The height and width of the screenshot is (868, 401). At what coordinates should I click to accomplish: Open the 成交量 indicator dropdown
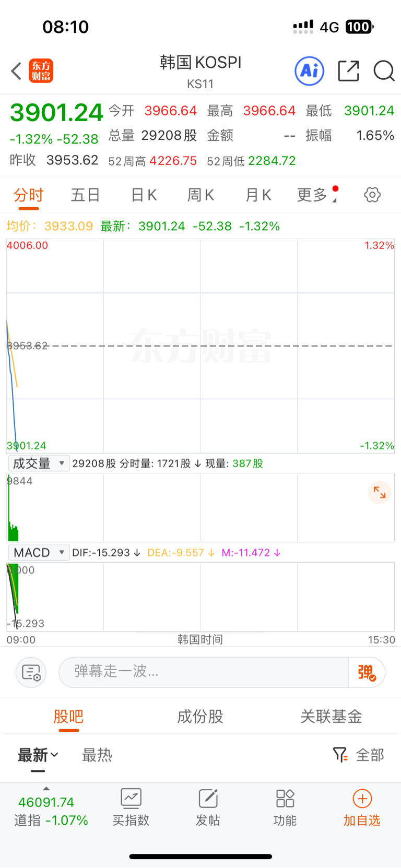coord(39,463)
